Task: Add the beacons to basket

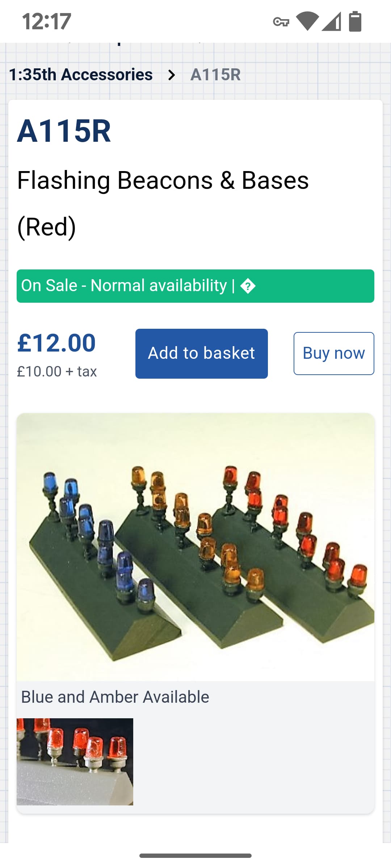Action: 201,353
